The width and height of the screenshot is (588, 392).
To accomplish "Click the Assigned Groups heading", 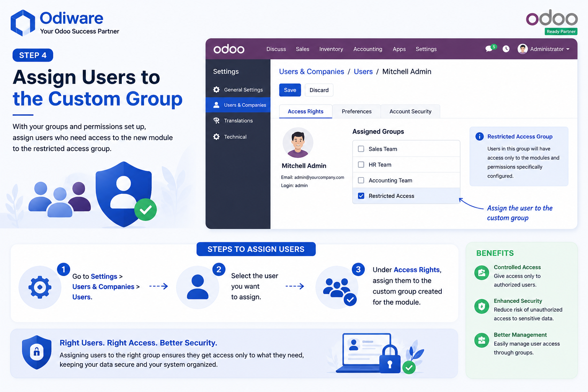I will 378,132.
